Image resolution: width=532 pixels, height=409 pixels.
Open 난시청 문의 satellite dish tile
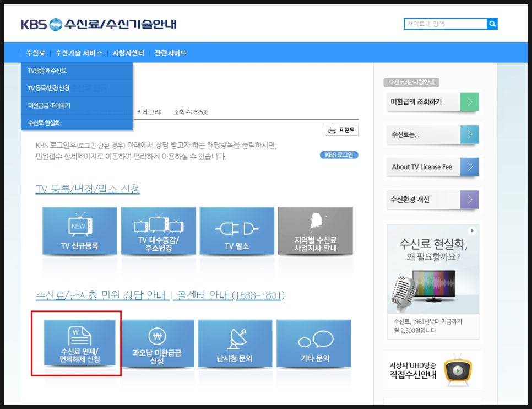pos(235,343)
